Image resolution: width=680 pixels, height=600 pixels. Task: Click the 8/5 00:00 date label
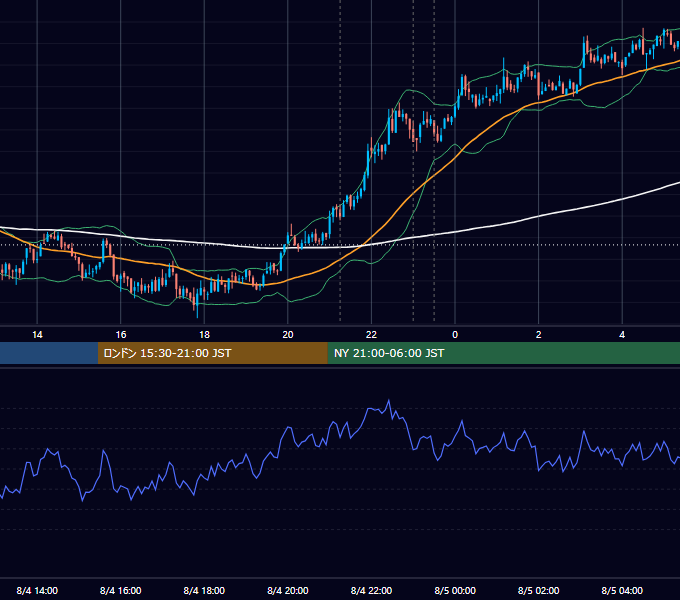pos(455,591)
